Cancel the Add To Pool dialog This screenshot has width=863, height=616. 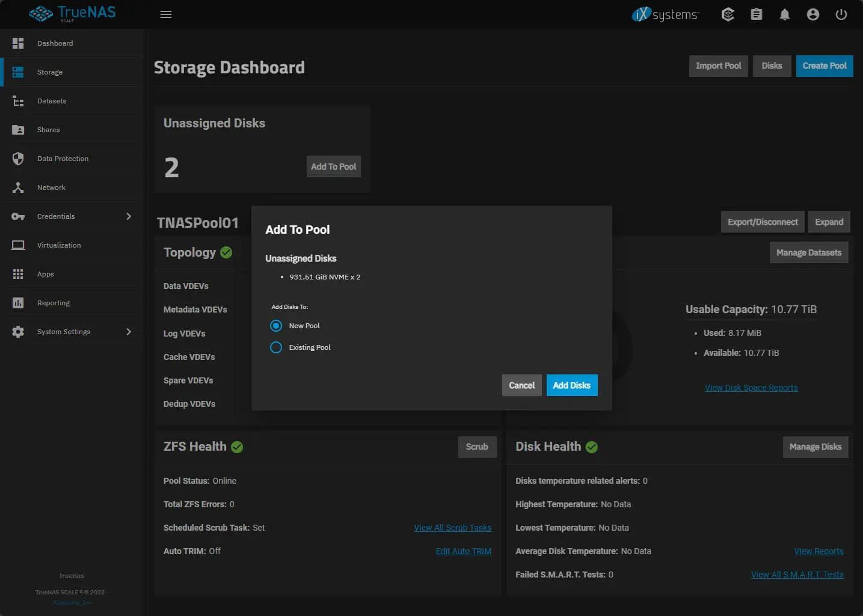(x=521, y=385)
